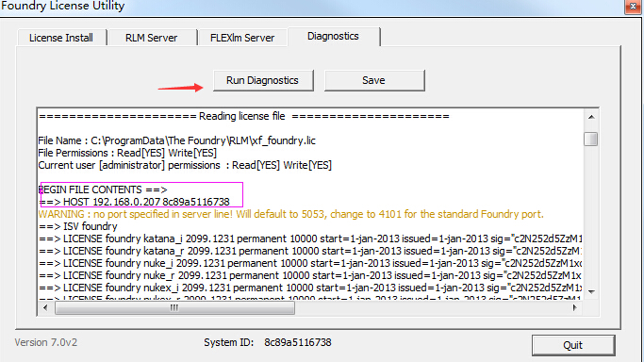Click the Reading license file header line

(x=244, y=116)
